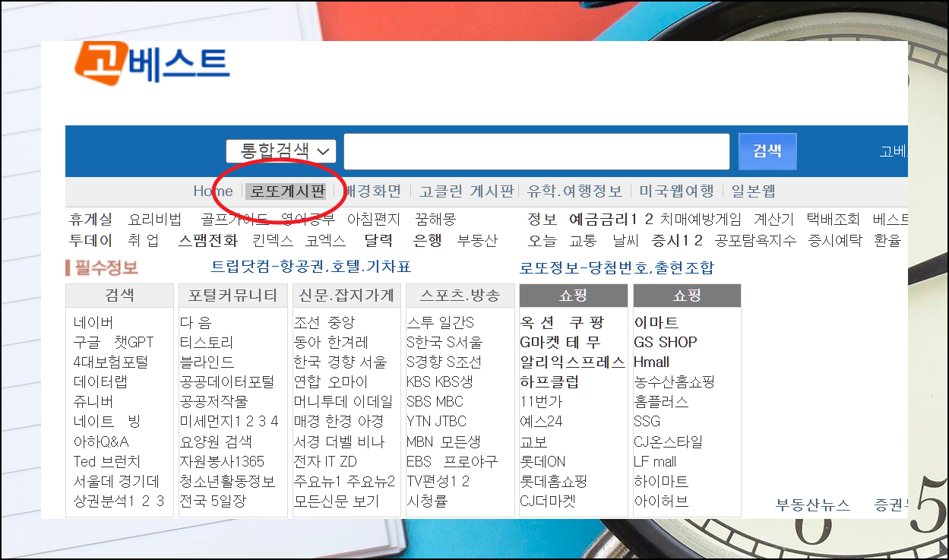Open the GS SHOP link
Screen dimensions: 949x560
click(666, 343)
